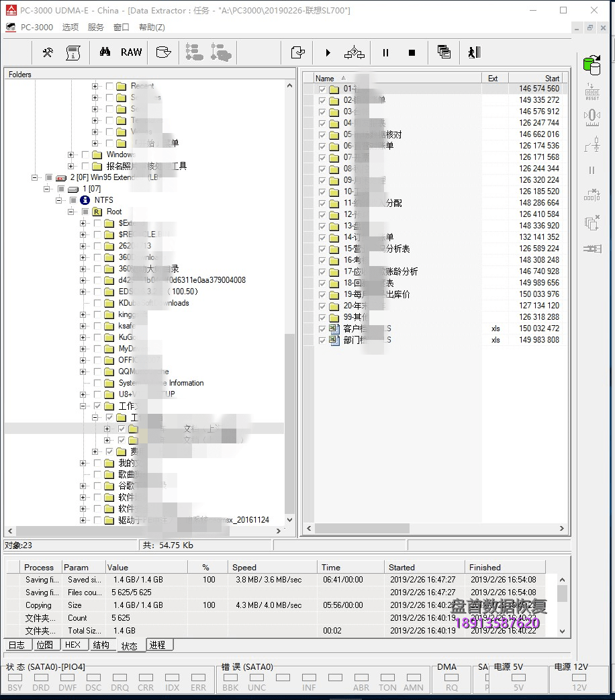Click the Finished column header
615x700 pixels.
505,568
